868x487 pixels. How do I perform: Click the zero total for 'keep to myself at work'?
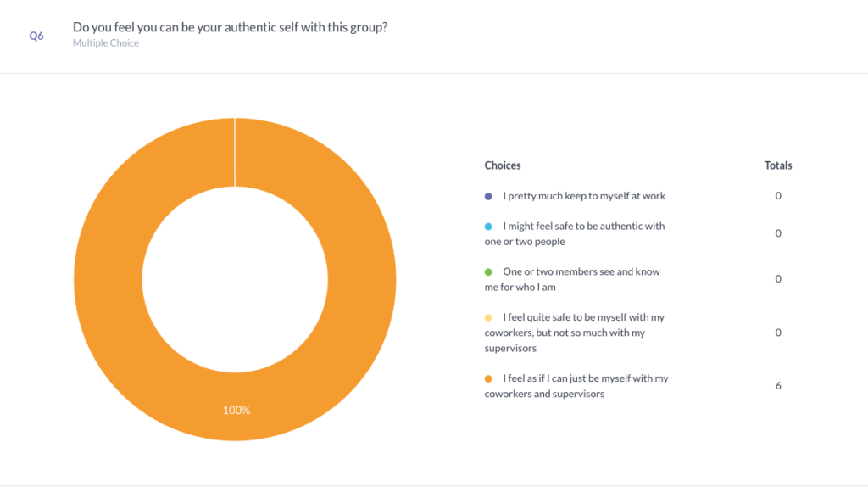(778, 196)
